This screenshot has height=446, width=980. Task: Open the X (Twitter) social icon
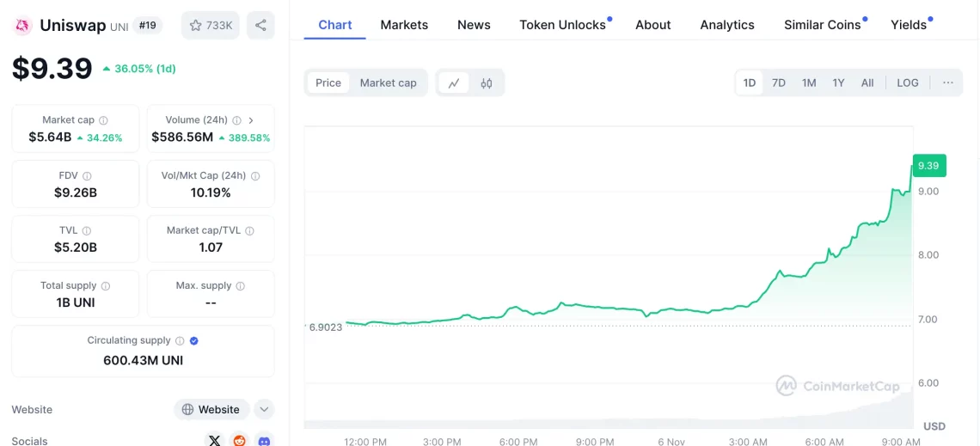215,440
